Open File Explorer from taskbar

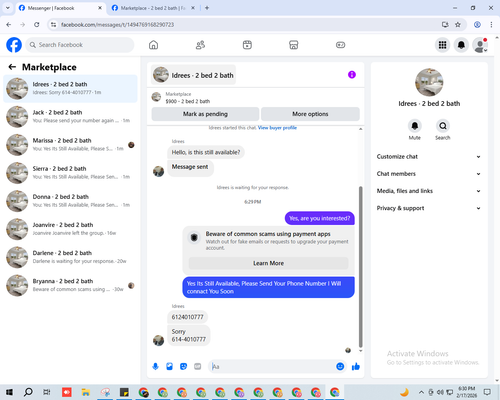(86, 392)
